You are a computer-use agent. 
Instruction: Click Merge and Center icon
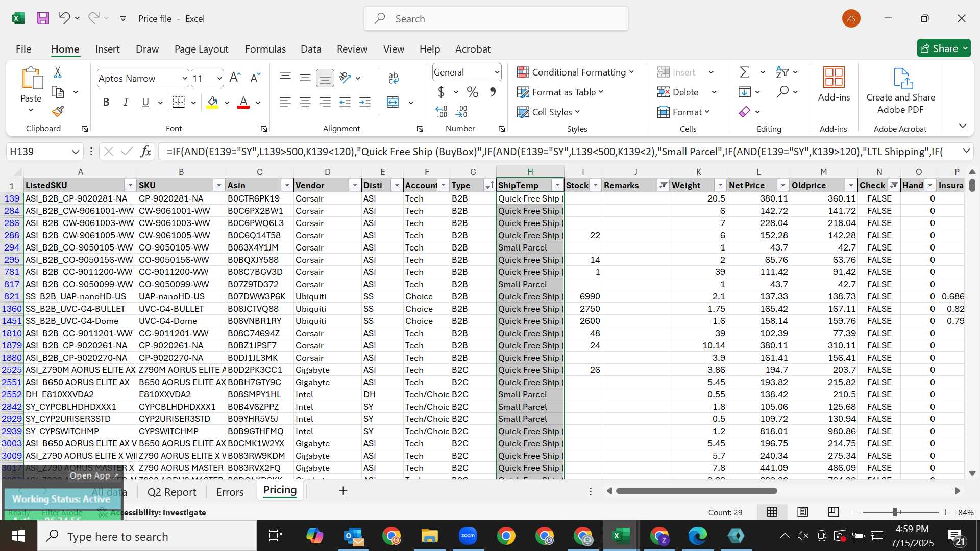(393, 102)
